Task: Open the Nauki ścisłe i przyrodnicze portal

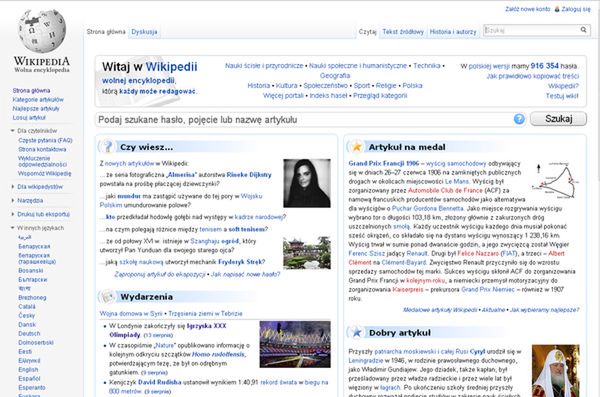Action: click(x=264, y=65)
